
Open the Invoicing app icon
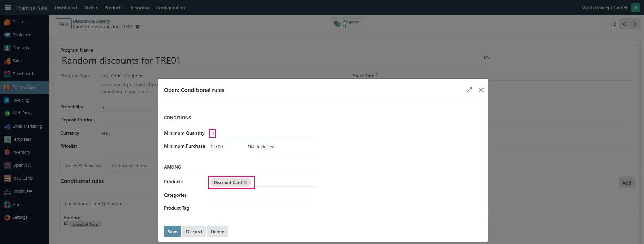pos(7,100)
